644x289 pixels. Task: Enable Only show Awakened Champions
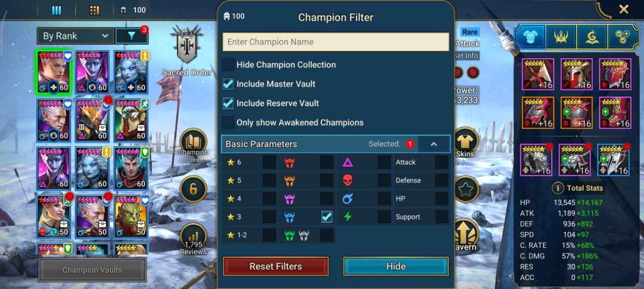(228, 122)
